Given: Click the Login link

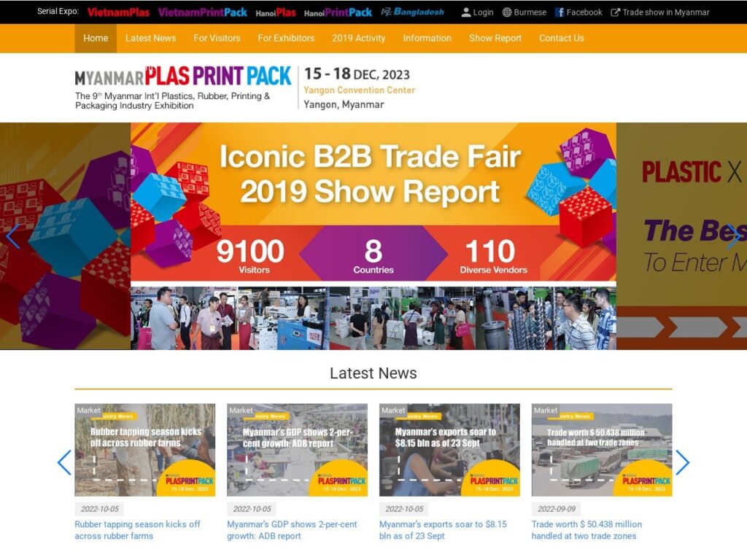Looking at the screenshot, I should coord(483,12).
